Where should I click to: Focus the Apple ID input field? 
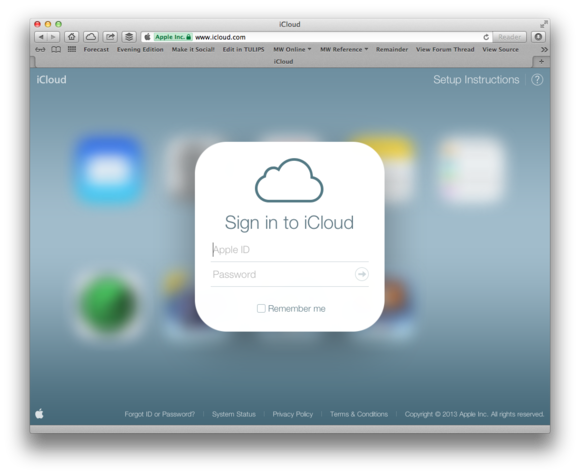[x=290, y=250]
